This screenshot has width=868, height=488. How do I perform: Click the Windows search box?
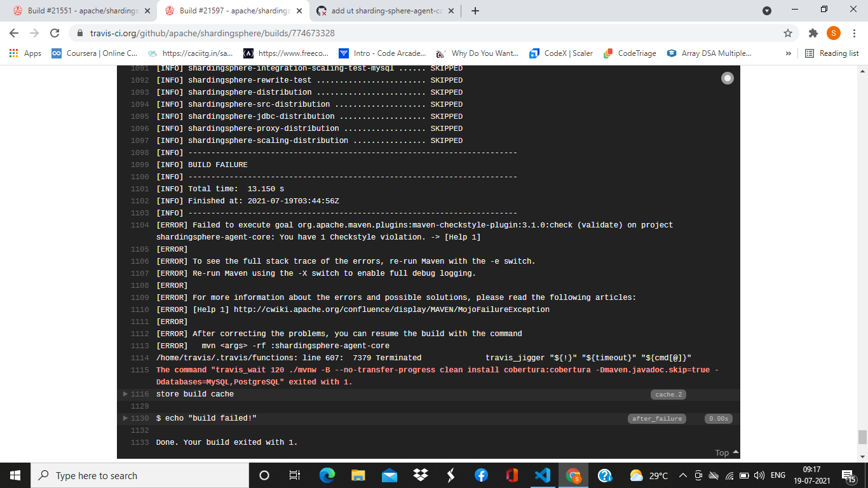[139, 475]
